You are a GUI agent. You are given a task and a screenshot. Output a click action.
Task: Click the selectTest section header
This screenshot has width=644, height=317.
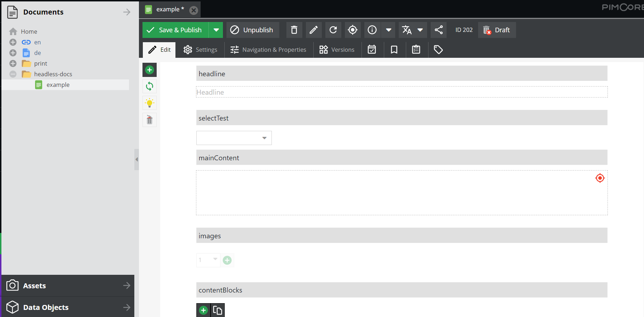pos(402,118)
